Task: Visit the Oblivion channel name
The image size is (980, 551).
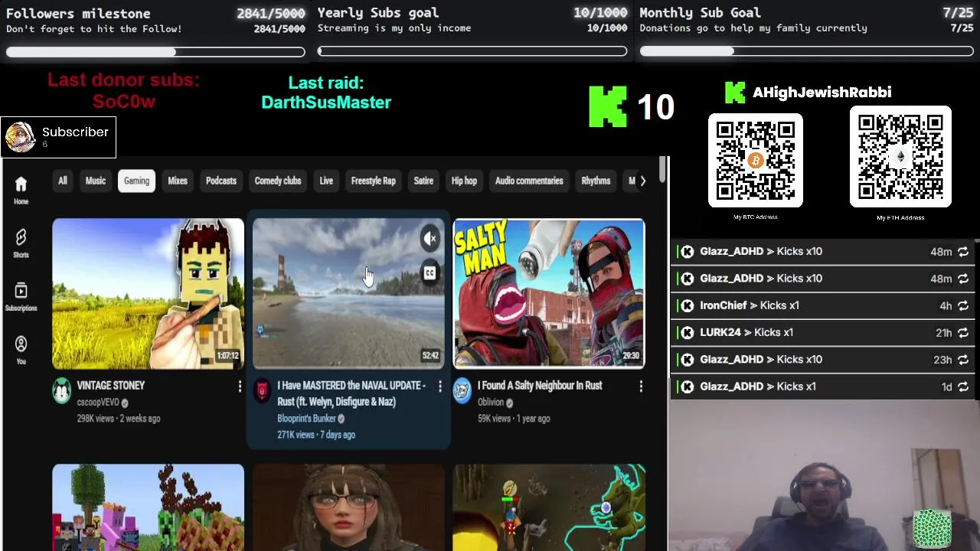Action: pos(491,402)
